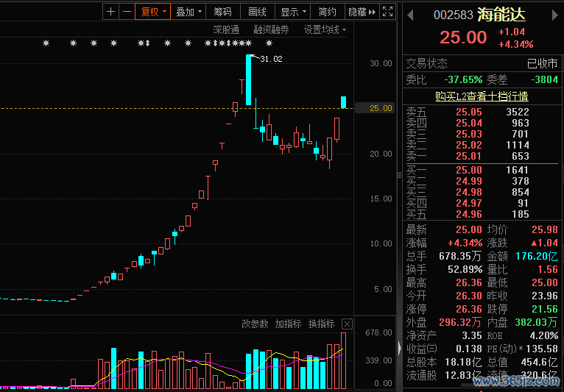Click the plus zoom-in chart icon
Screen dimensions: 564x392
pos(110,12)
